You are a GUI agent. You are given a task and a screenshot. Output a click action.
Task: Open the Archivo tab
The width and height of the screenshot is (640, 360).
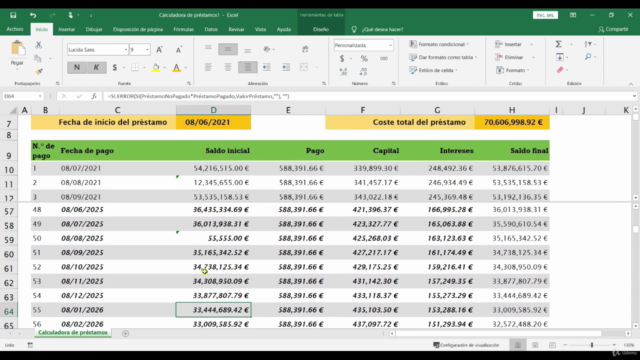click(x=15, y=29)
